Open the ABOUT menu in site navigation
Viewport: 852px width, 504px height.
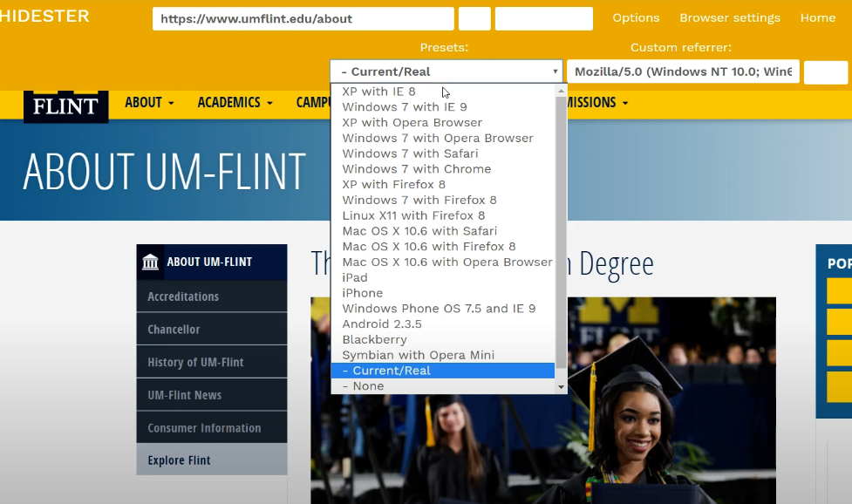(149, 103)
